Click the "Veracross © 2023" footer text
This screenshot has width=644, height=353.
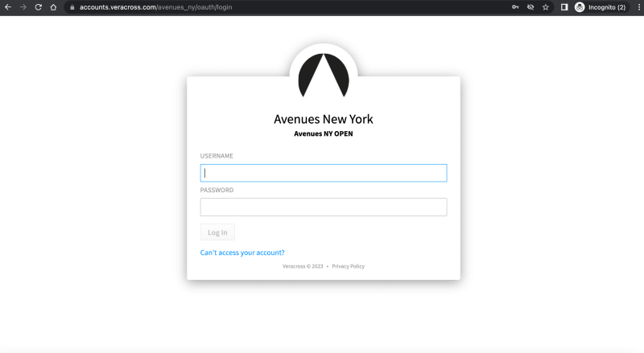[303, 266]
